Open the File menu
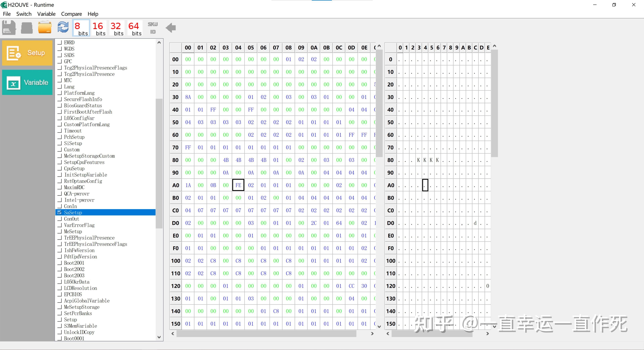 7,14
